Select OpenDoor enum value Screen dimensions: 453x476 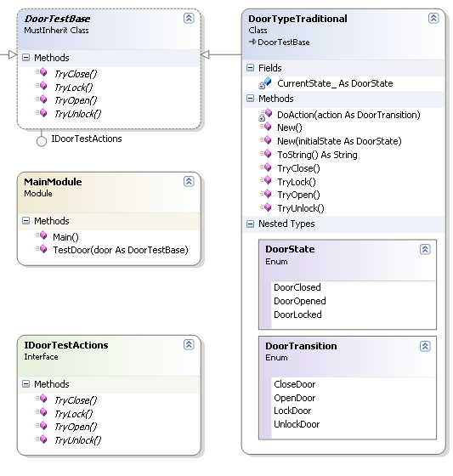pos(295,398)
